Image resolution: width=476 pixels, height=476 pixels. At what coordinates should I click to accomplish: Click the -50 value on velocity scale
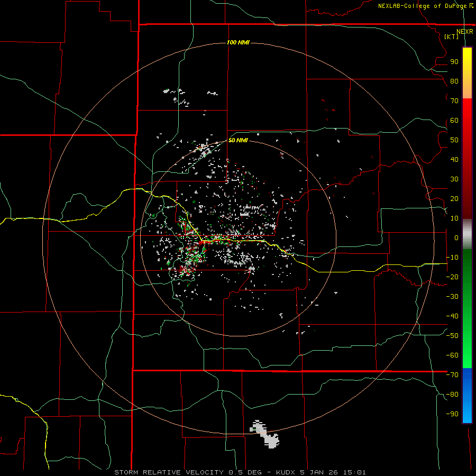452,336
